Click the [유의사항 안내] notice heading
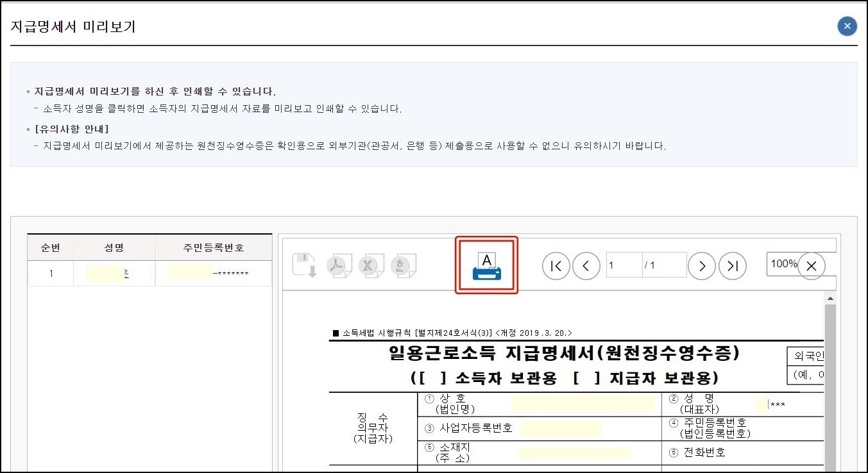This screenshot has width=868, height=473. [x=71, y=129]
